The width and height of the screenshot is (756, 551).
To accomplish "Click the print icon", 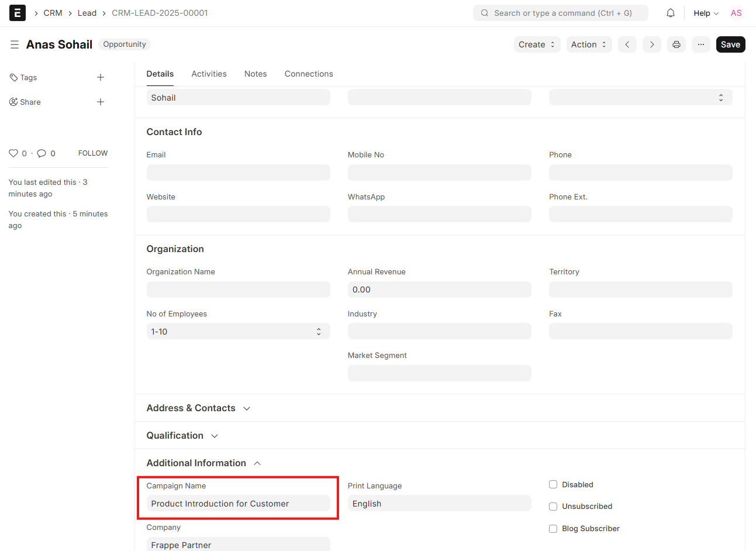I will (x=676, y=44).
